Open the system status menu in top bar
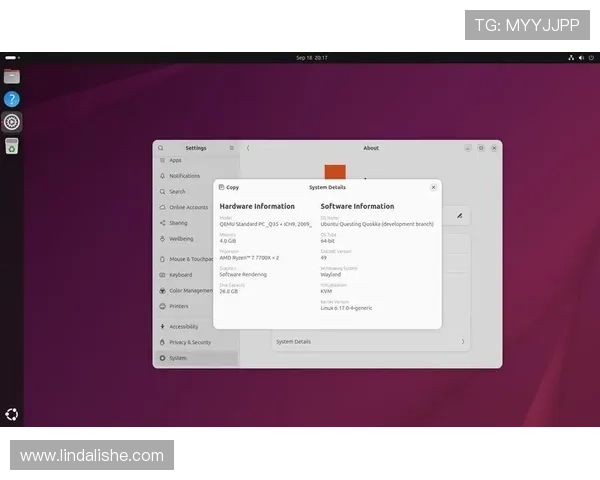The height and width of the screenshot is (480, 600). pos(582,57)
